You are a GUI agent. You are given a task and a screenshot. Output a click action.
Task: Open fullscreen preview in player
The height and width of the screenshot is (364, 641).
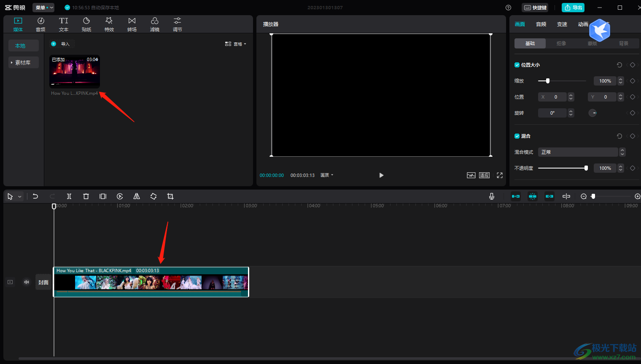[500, 175]
